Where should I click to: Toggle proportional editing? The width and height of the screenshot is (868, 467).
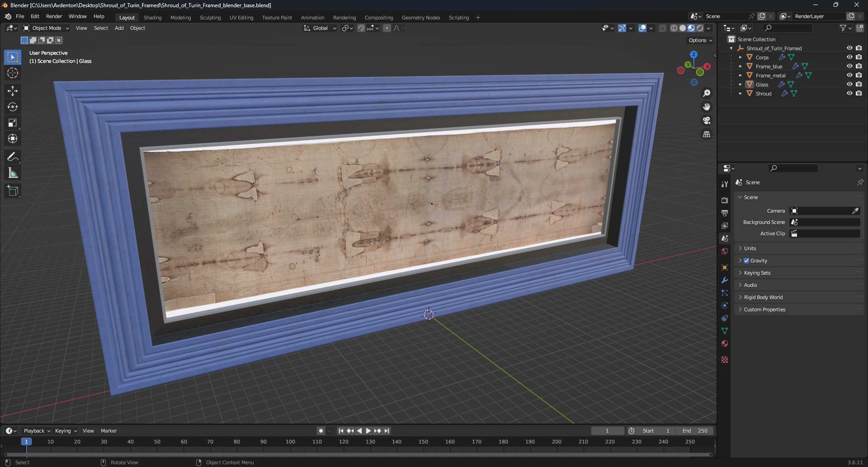coord(387,28)
